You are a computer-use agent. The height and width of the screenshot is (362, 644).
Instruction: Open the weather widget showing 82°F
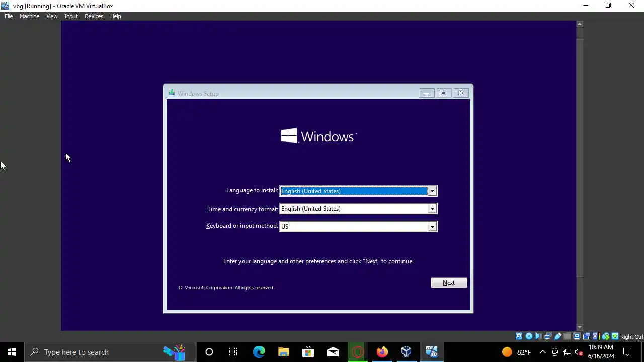[517, 352]
